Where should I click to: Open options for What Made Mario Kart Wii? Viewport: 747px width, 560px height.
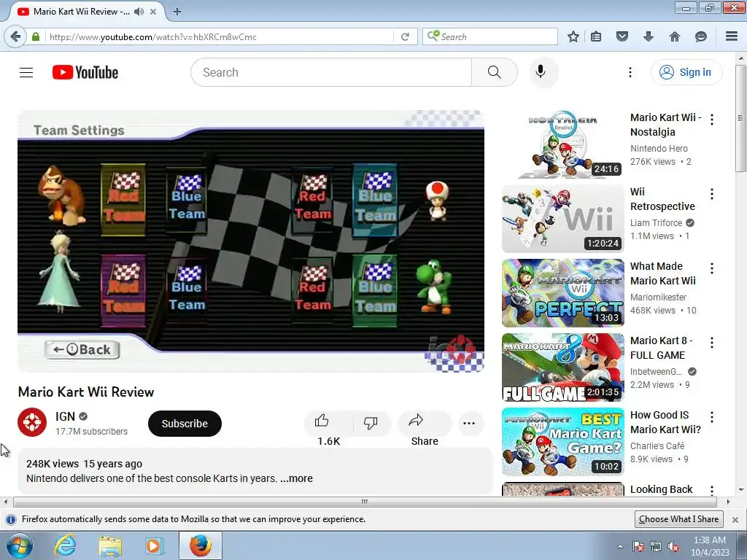pos(712,268)
